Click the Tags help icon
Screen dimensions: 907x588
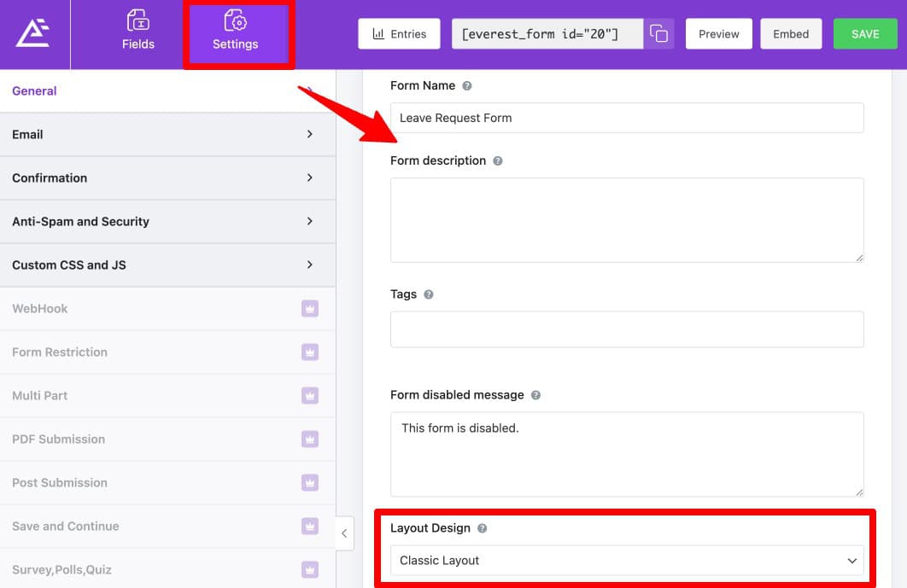[x=429, y=294]
